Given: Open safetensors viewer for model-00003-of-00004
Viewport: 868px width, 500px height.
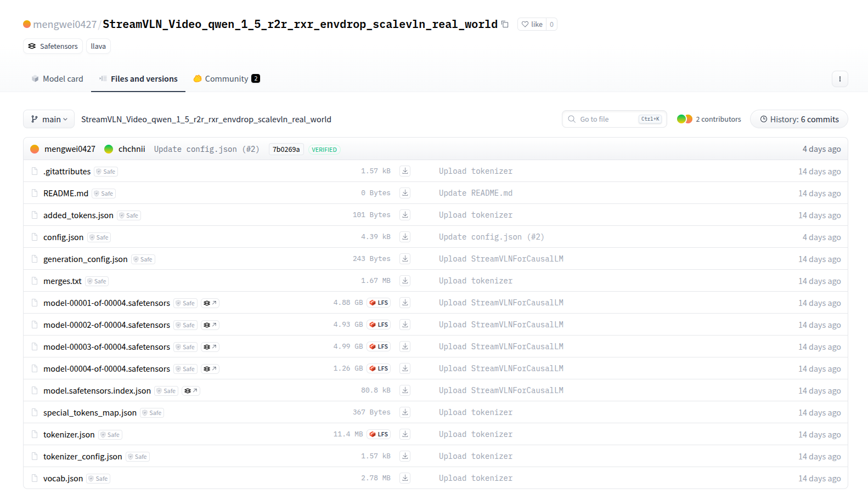Looking at the screenshot, I should pos(210,347).
